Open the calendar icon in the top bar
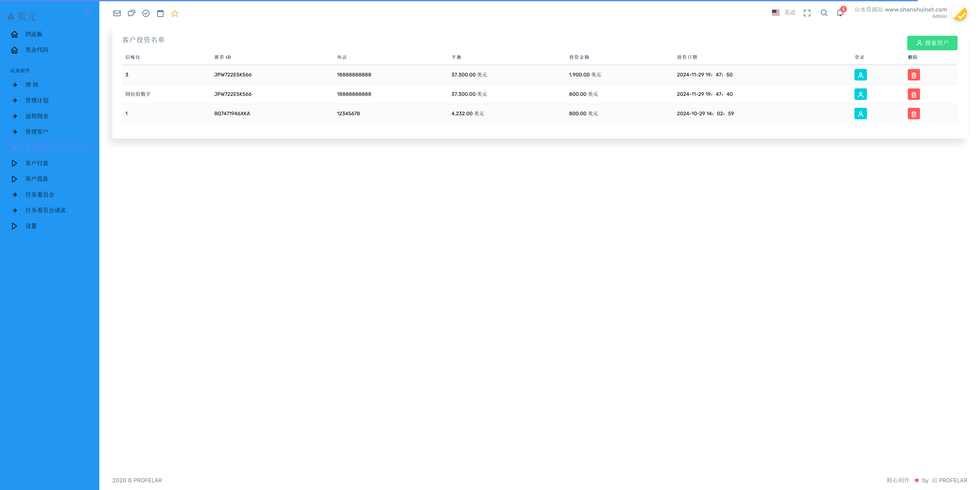The height and width of the screenshot is (490, 980). pyautogui.click(x=160, y=13)
